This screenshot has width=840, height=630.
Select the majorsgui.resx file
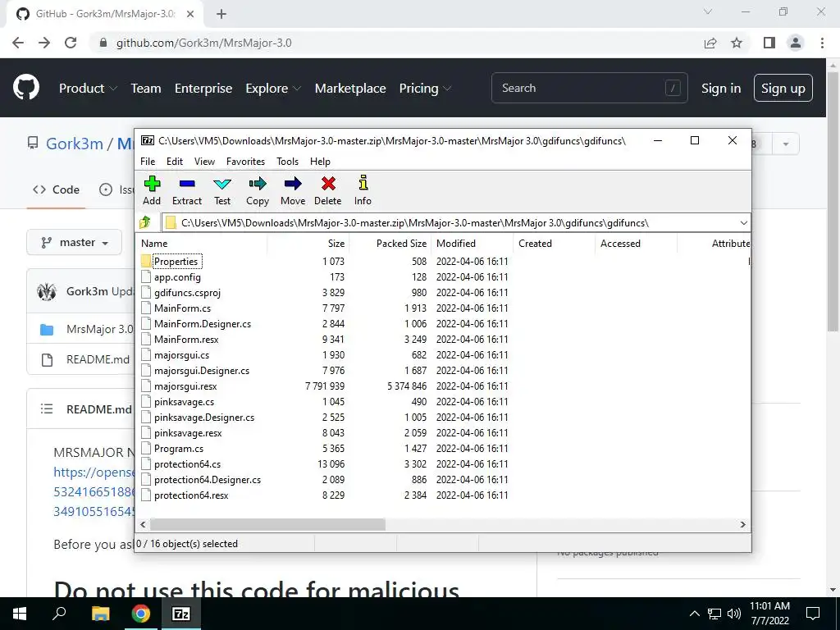coord(185,386)
